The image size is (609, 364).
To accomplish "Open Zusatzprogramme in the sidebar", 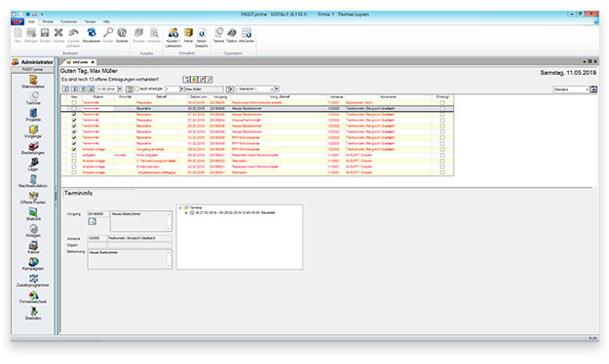I will 33,281.
